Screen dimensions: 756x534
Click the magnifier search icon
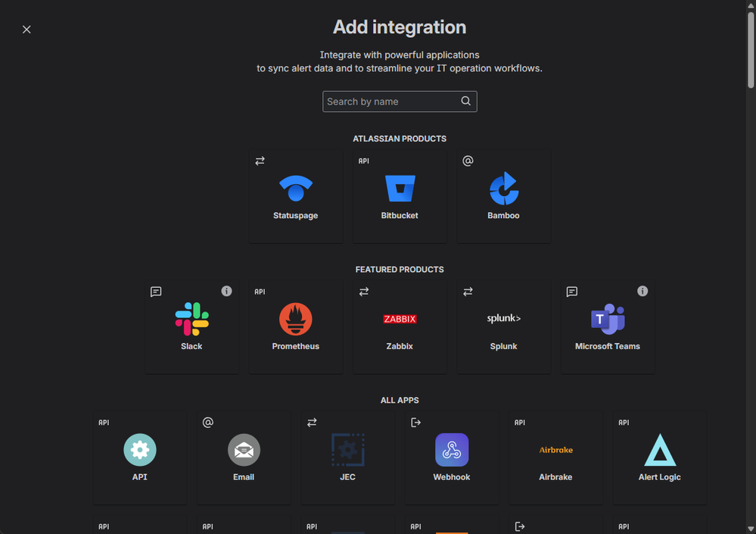[465, 101]
